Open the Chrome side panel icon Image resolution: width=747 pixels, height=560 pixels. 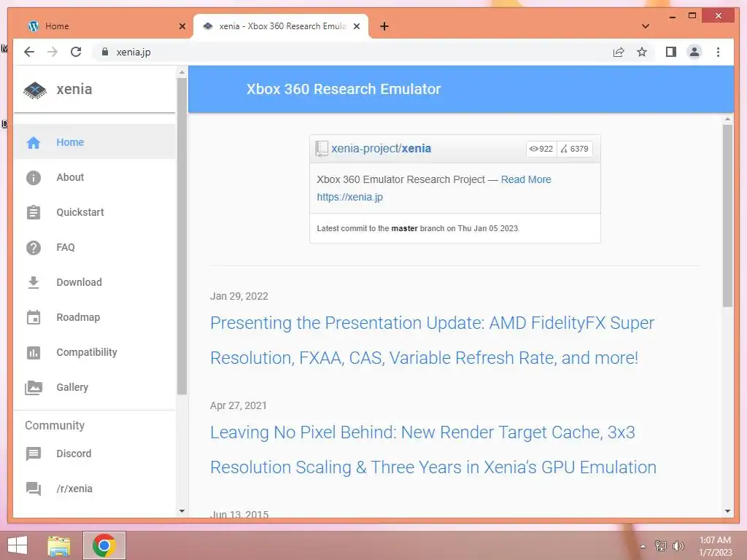click(x=671, y=52)
